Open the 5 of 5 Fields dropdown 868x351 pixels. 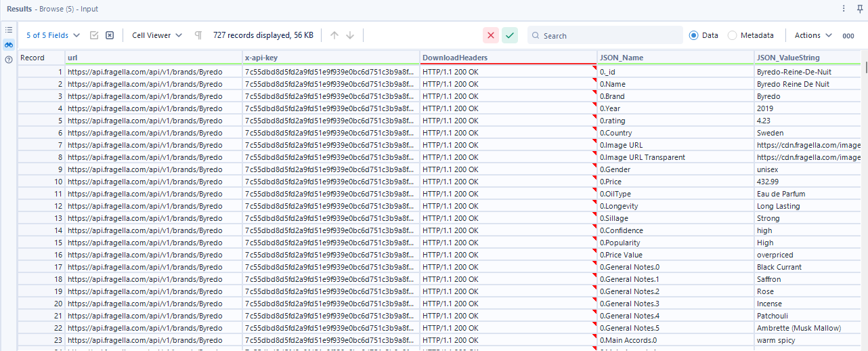[x=53, y=35]
